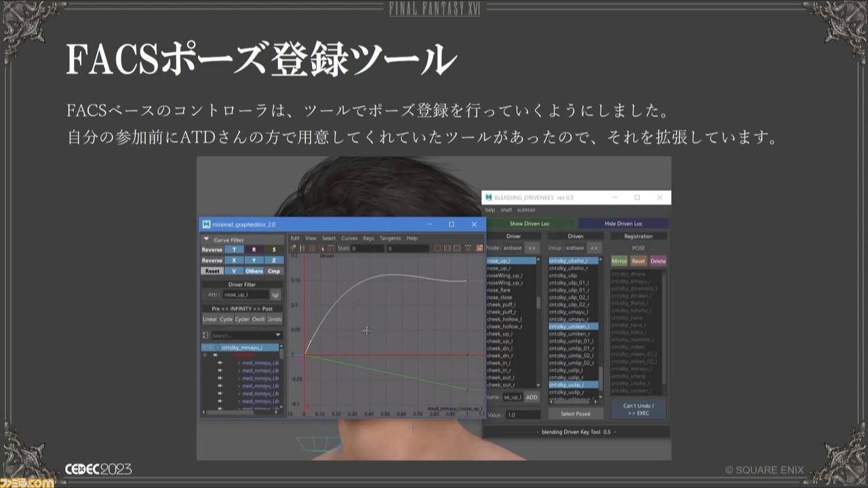Click tgl button beside Attr field
The height and width of the screenshot is (488, 868).
pyautogui.click(x=275, y=295)
